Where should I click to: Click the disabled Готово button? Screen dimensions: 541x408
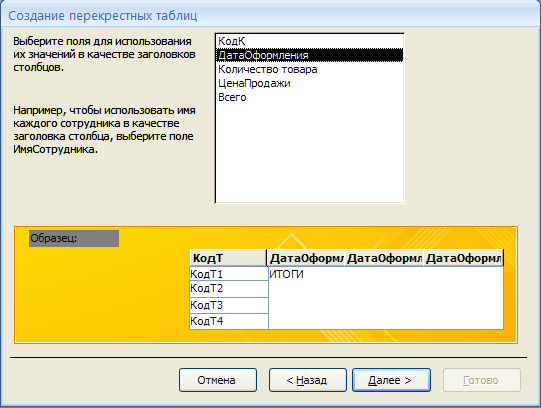(482, 380)
